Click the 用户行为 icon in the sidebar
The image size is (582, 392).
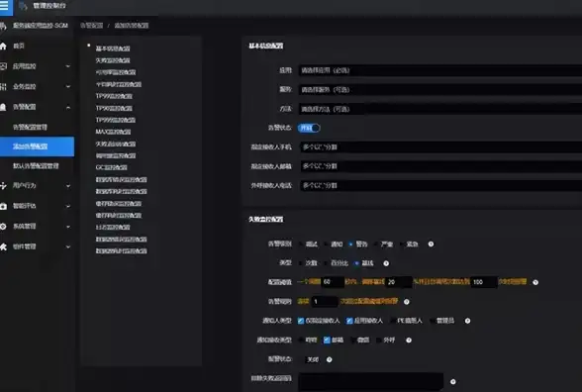pos(3,186)
